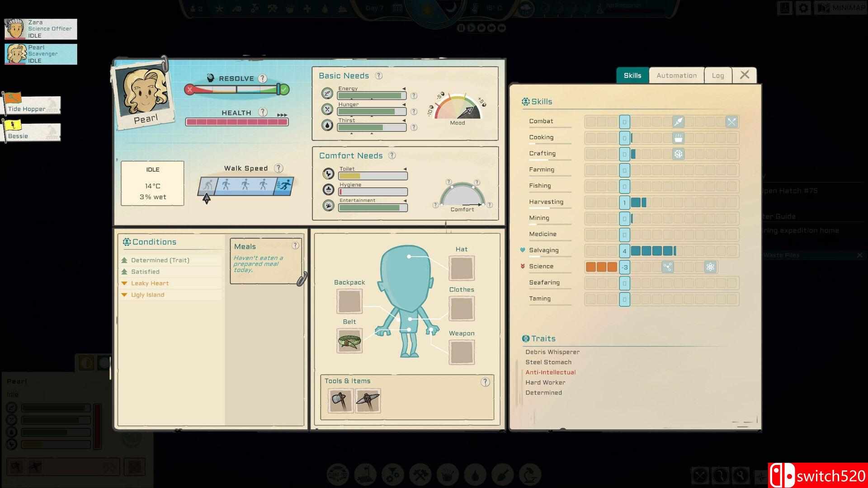Select slowest walk speed option
This screenshot has width=868, height=488.
coord(208,186)
